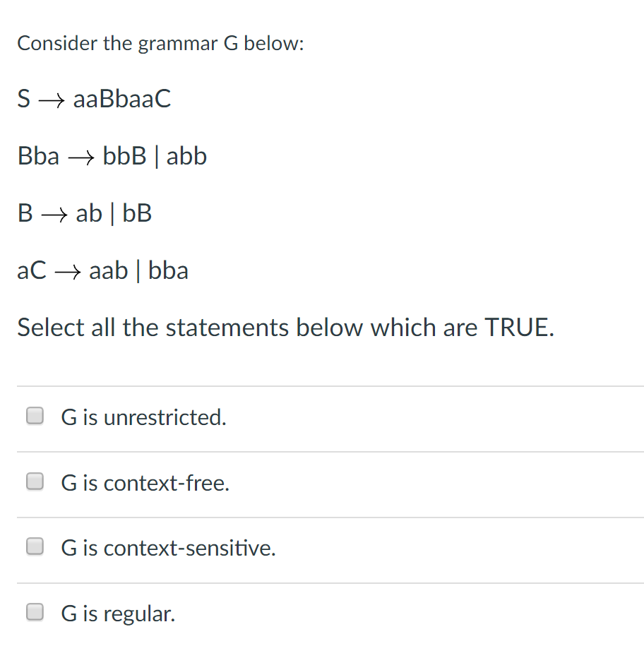This screenshot has width=644, height=658.
Task: Click the row containing 'G is regular'
Action: coord(322,614)
